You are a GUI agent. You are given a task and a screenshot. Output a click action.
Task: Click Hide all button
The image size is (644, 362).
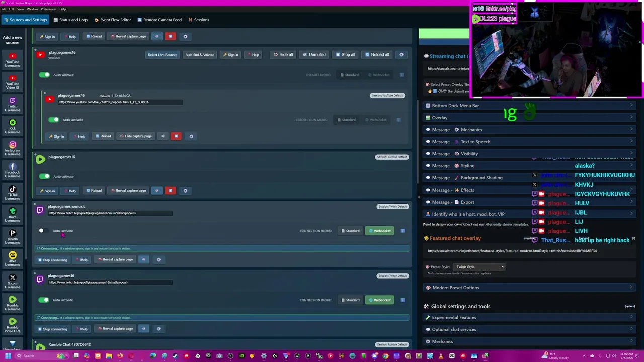coord(283,55)
